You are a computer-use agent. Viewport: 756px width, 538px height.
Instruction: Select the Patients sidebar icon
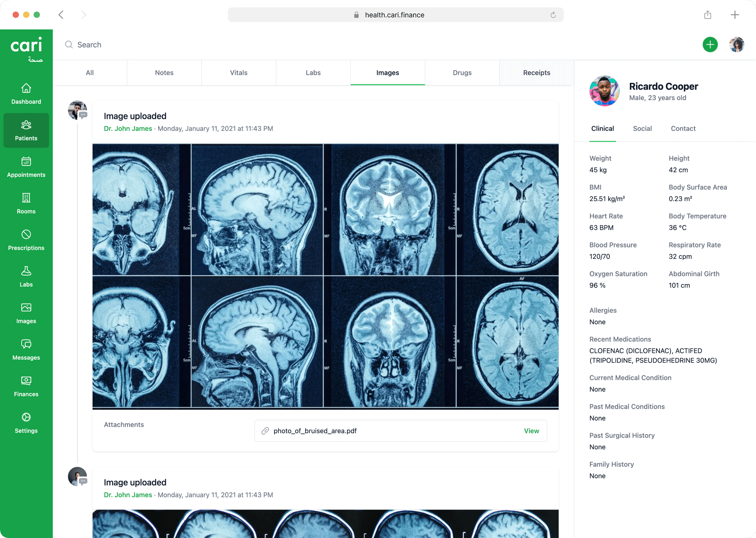pos(26,130)
